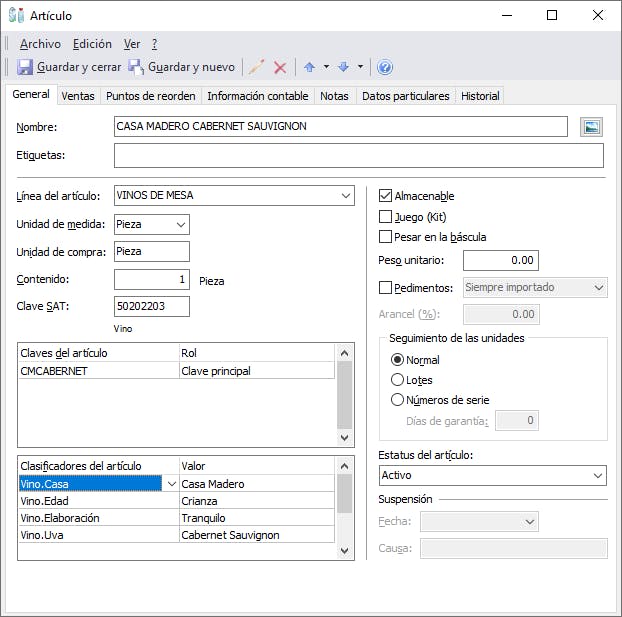This screenshot has height=617, width=622.
Task: Open the Archivo menu
Action: (40, 44)
